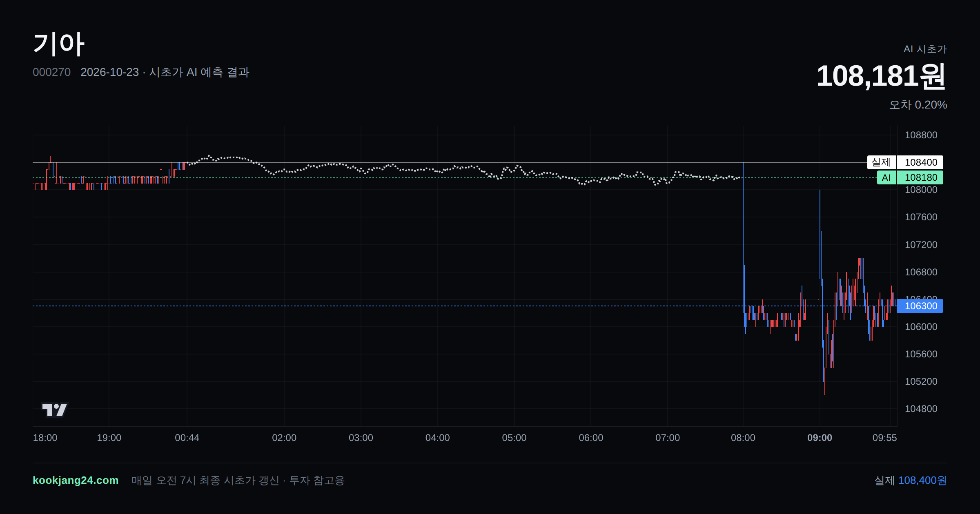Click the TradingView logo icon
980x514 pixels.
tap(55, 410)
